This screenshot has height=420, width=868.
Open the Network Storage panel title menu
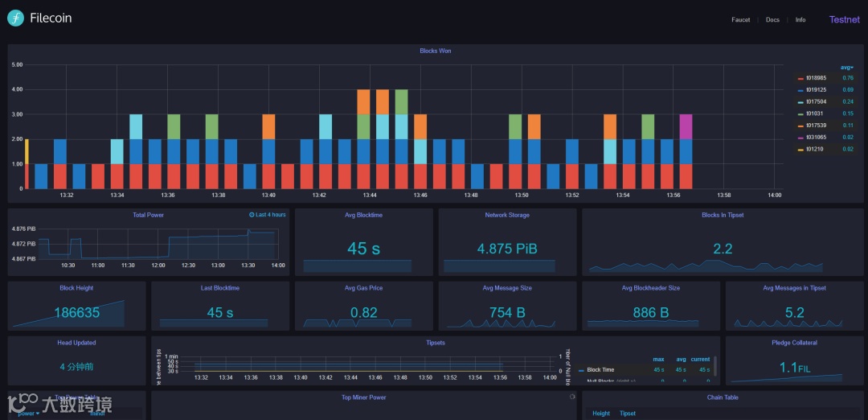tap(507, 215)
